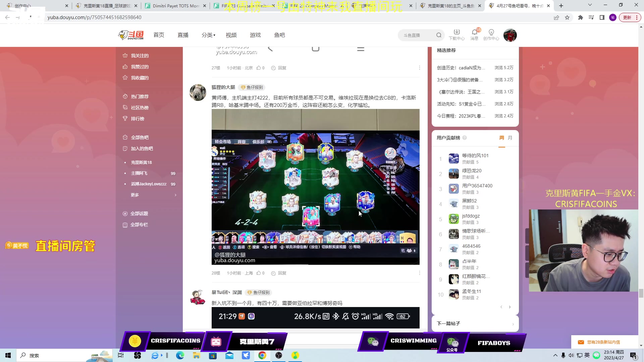The image size is (644, 362).
Task: Switch contribution ranking to monthly tab
Action: click(510, 138)
